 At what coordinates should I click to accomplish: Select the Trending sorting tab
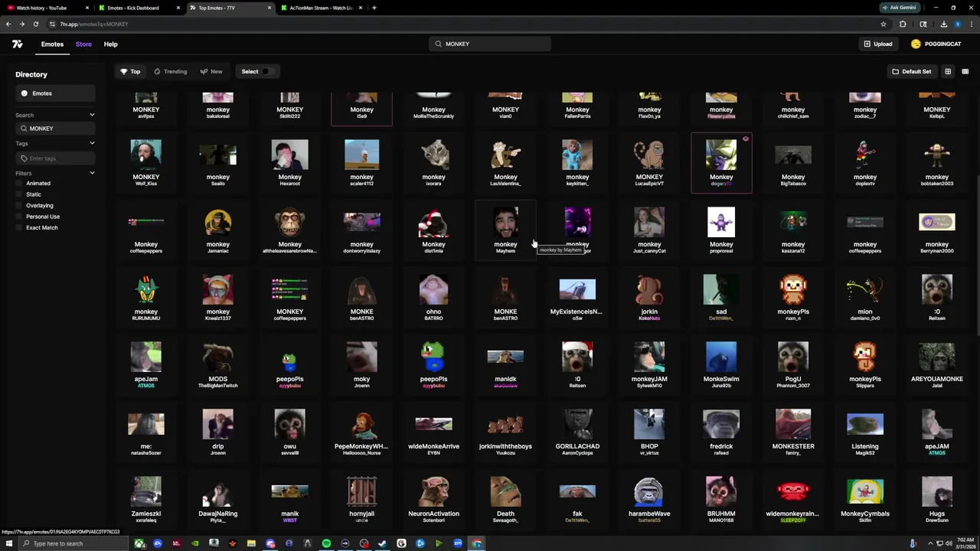pos(170,72)
